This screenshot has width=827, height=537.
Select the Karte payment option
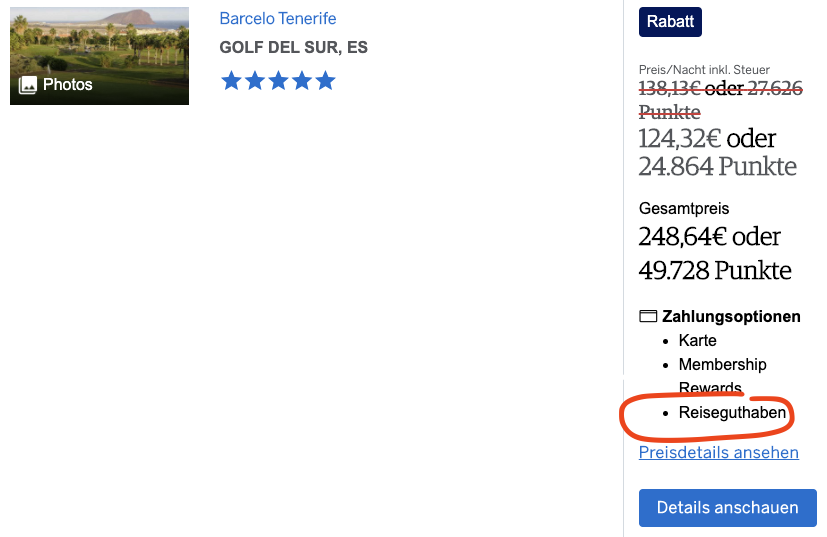pyautogui.click(x=697, y=341)
